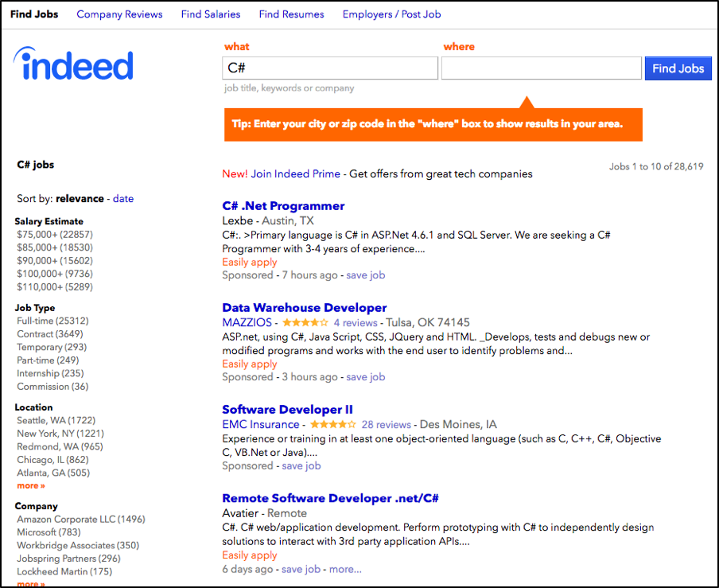Open EMC Insurance company link
Screen dimensions: 719x588
point(261,424)
